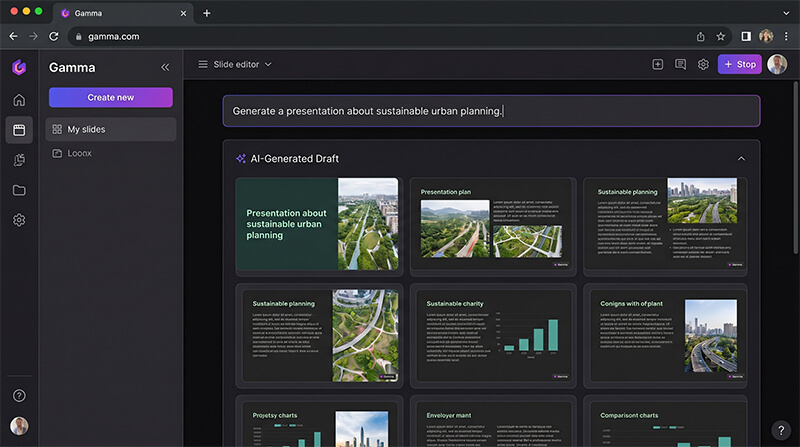Click the Stop button

[740, 64]
